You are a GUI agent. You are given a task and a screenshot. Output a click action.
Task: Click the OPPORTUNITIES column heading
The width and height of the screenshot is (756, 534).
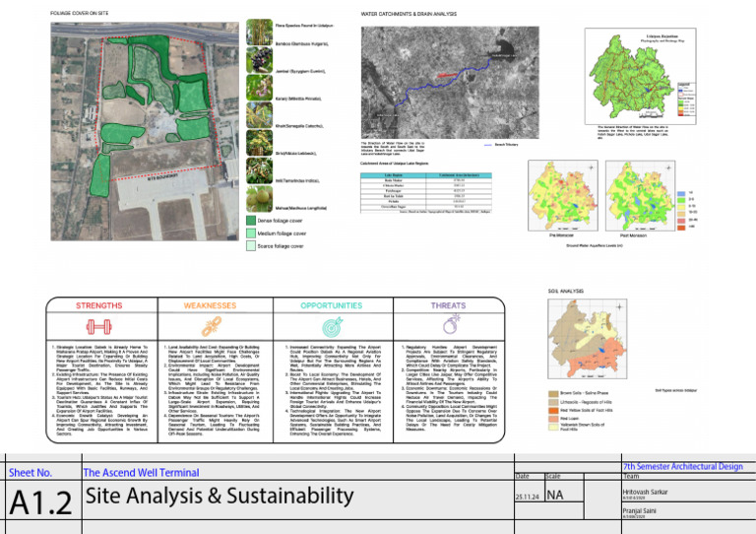tap(331, 305)
